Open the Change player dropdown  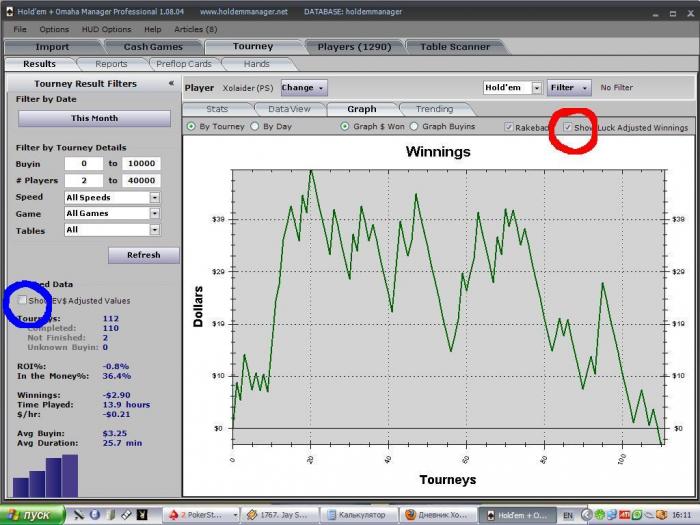pos(304,88)
